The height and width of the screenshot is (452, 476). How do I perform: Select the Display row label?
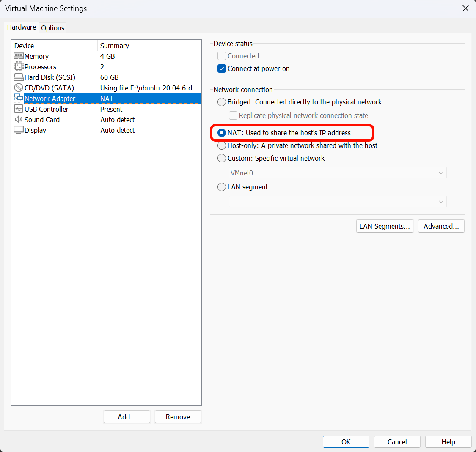click(35, 131)
